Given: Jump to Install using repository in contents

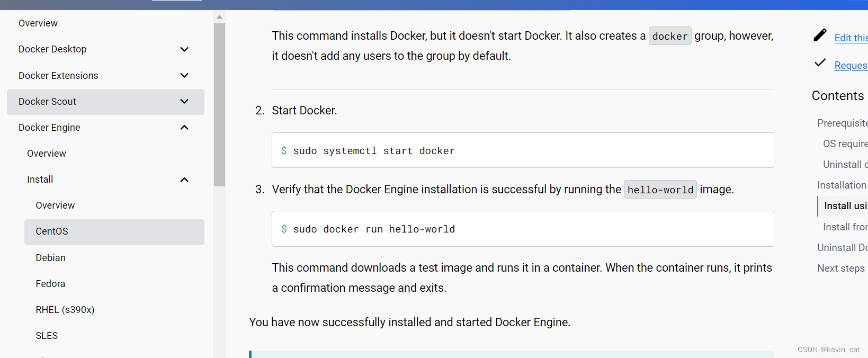Looking at the screenshot, I should click(846, 205).
